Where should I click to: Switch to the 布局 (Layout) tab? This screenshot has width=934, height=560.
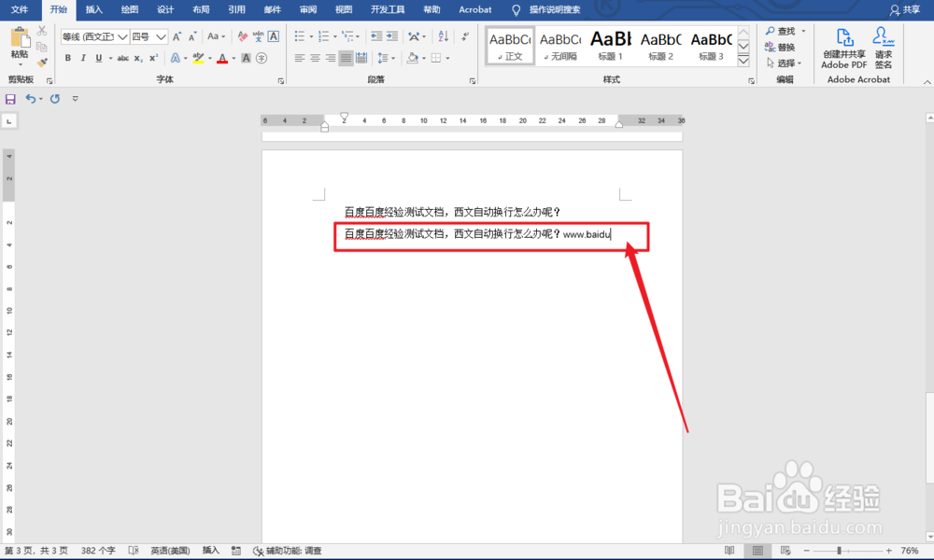(201, 9)
